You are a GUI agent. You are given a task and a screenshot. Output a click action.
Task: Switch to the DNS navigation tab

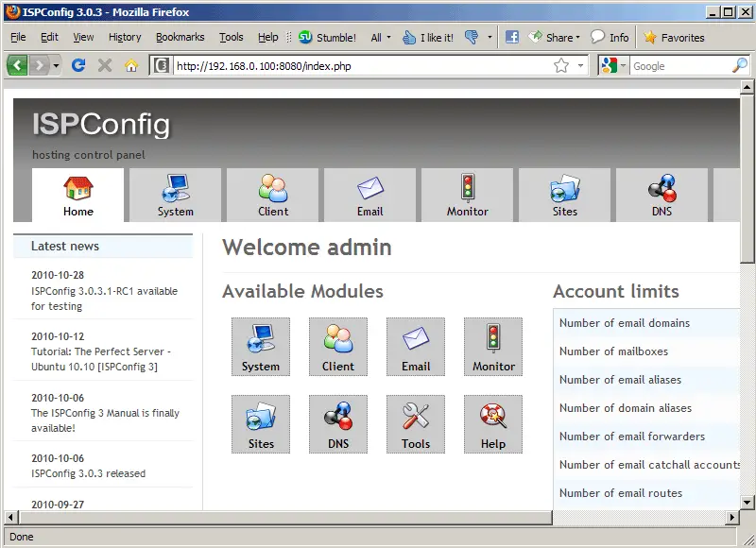pos(661,196)
